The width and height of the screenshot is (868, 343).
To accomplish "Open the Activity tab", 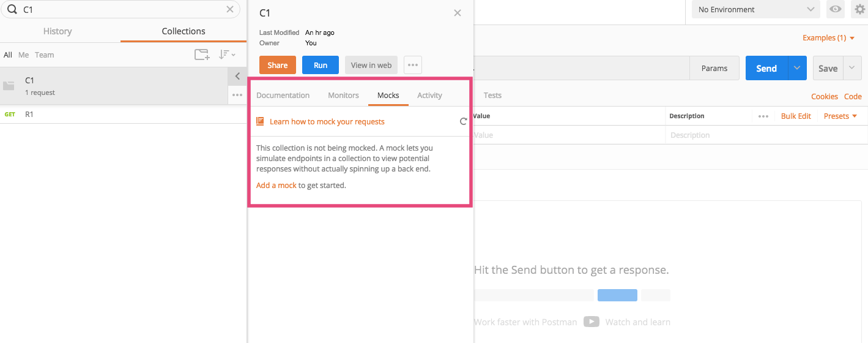I will [x=429, y=95].
